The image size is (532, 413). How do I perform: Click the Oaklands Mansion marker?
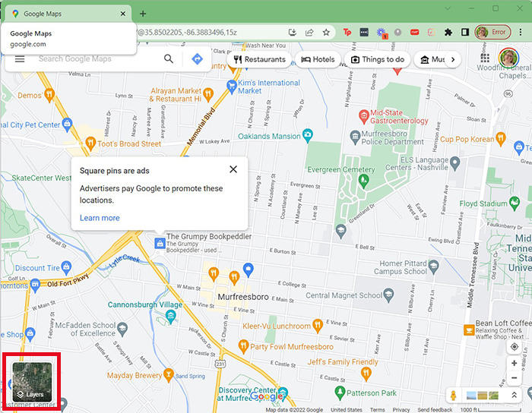coord(308,135)
